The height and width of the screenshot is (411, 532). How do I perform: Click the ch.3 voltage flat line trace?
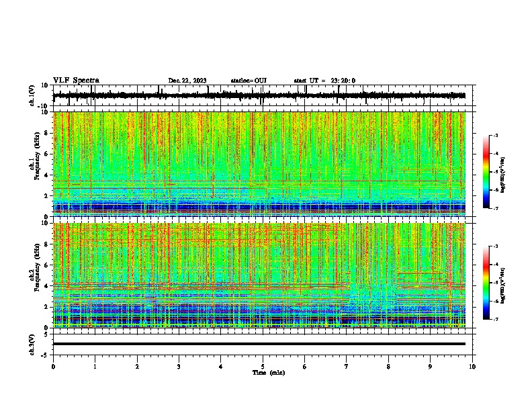[259, 344]
